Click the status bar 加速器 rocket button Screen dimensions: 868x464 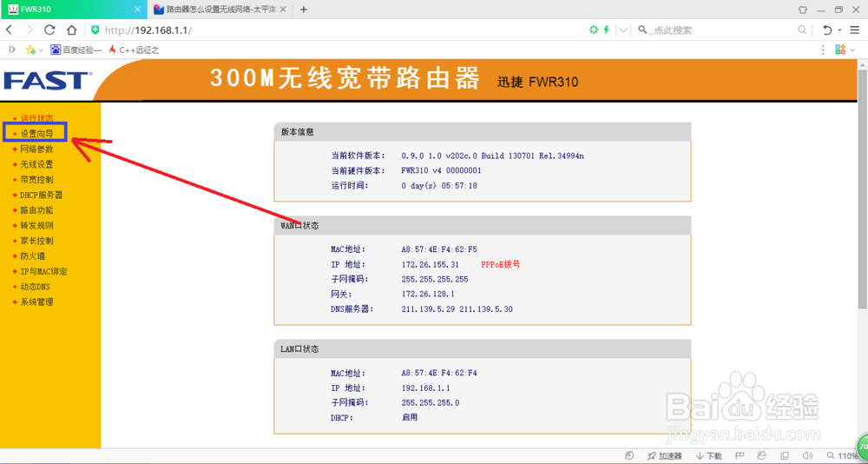point(664,455)
